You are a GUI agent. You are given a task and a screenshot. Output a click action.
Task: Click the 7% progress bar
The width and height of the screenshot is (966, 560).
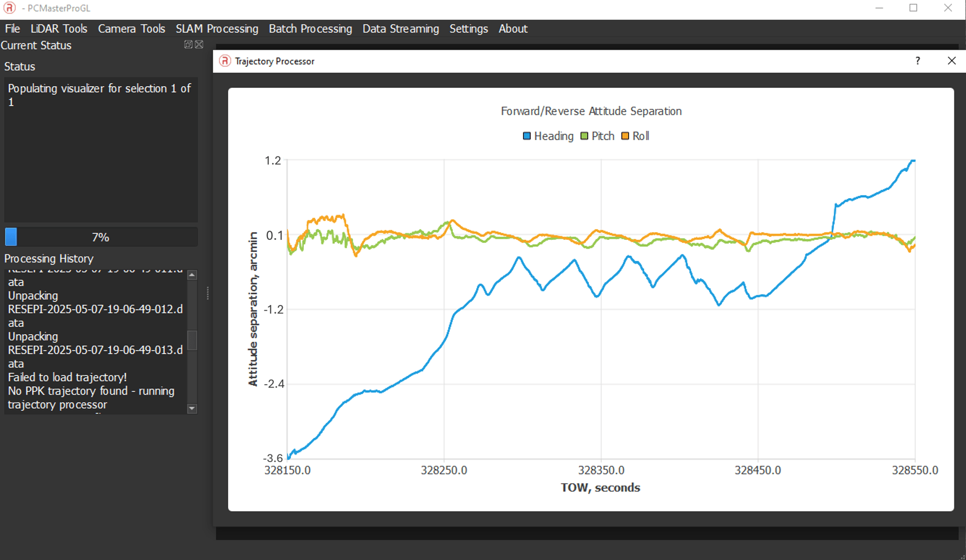(x=100, y=236)
